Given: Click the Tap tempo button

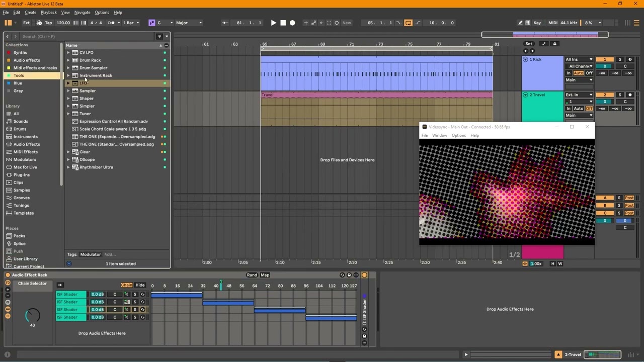Looking at the screenshot, I should click(48, 23).
